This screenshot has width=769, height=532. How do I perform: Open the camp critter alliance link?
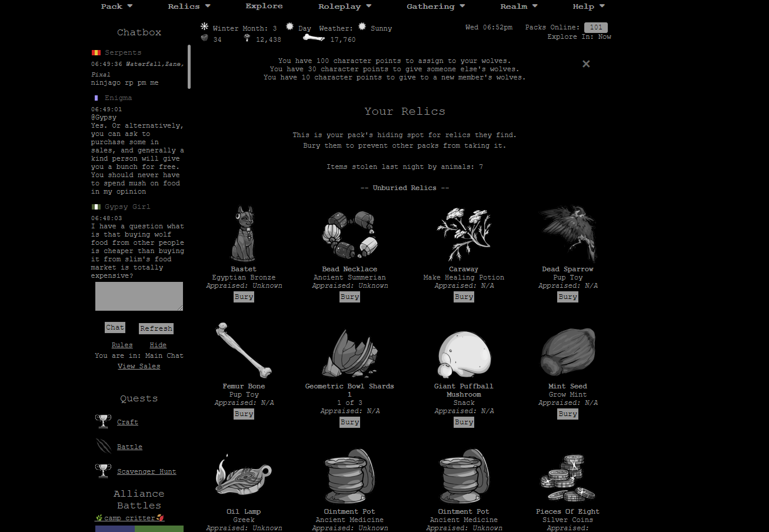(129, 518)
